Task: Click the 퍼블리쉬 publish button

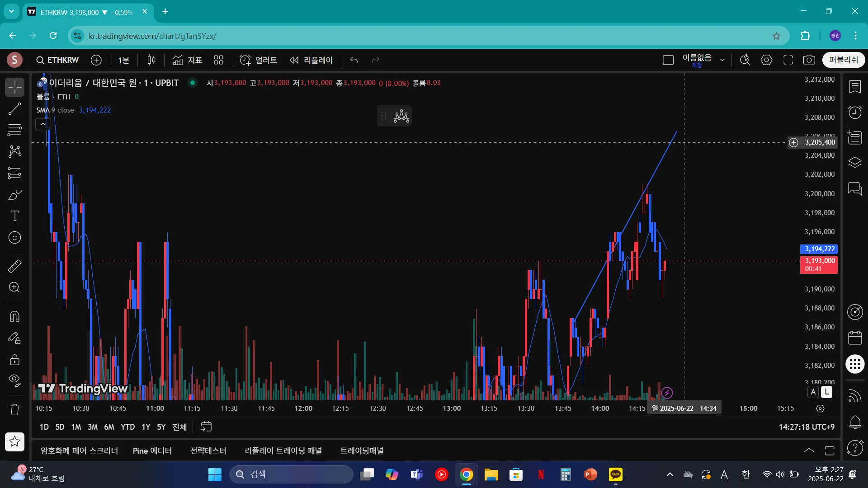Action: [x=843, y=60]
